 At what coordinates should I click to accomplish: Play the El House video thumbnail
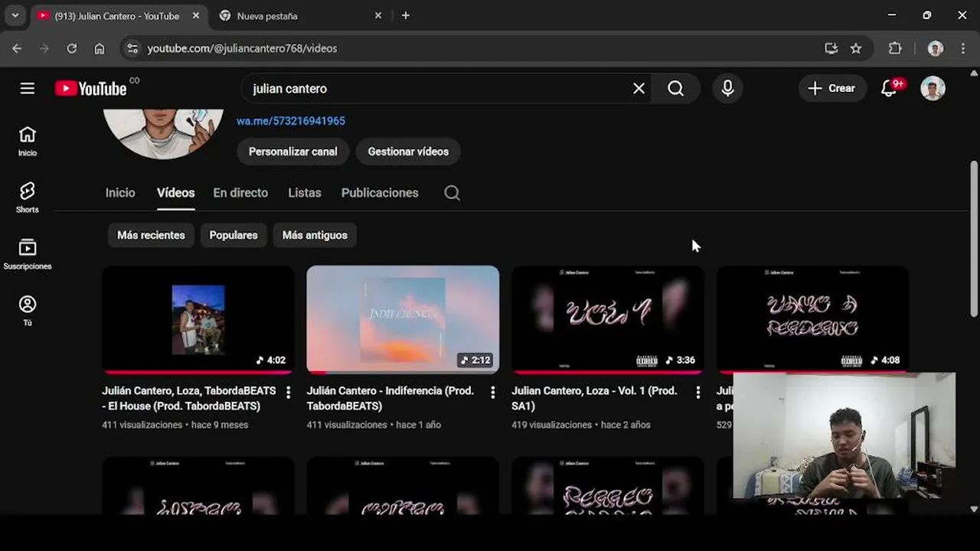click(x=198, y=319)
